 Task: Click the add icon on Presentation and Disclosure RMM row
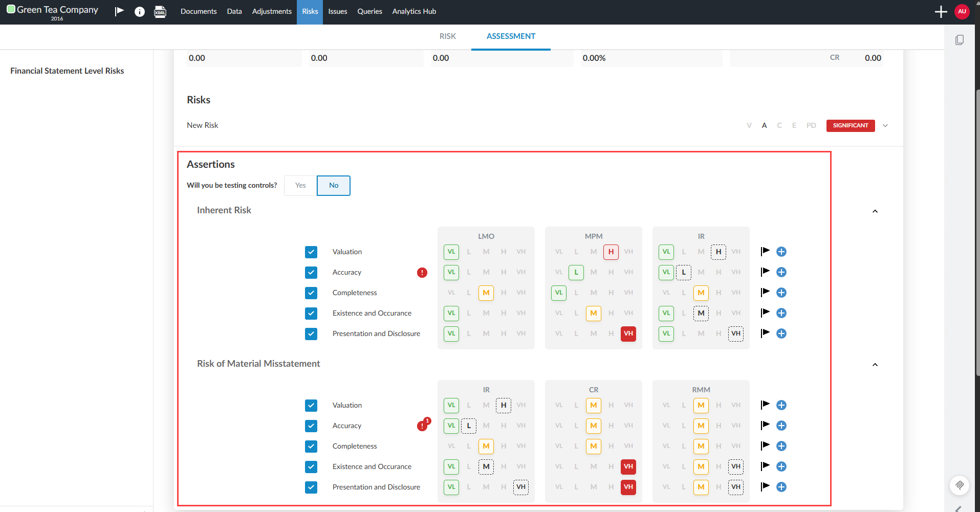(x=781, y=487)
